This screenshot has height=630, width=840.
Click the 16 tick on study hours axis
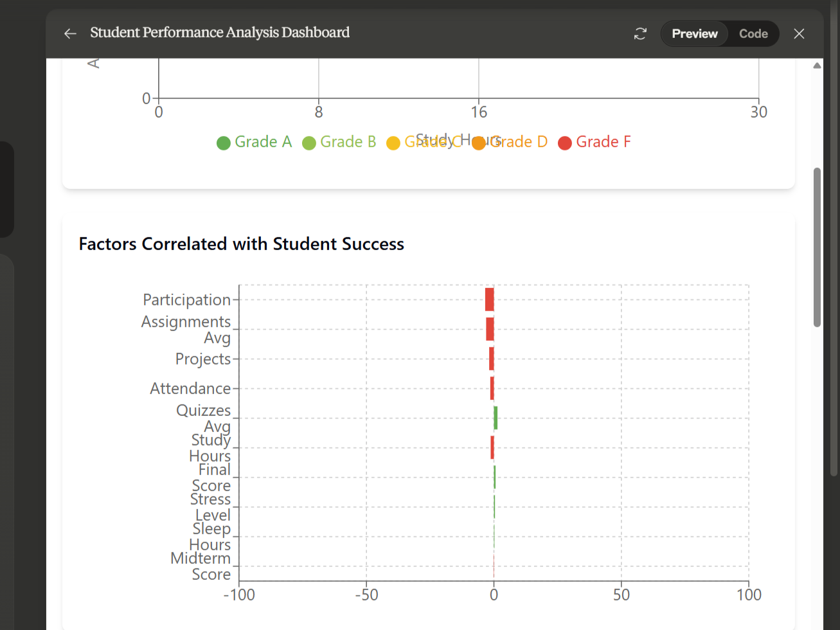pyautogui.click(x=479, y=112)
